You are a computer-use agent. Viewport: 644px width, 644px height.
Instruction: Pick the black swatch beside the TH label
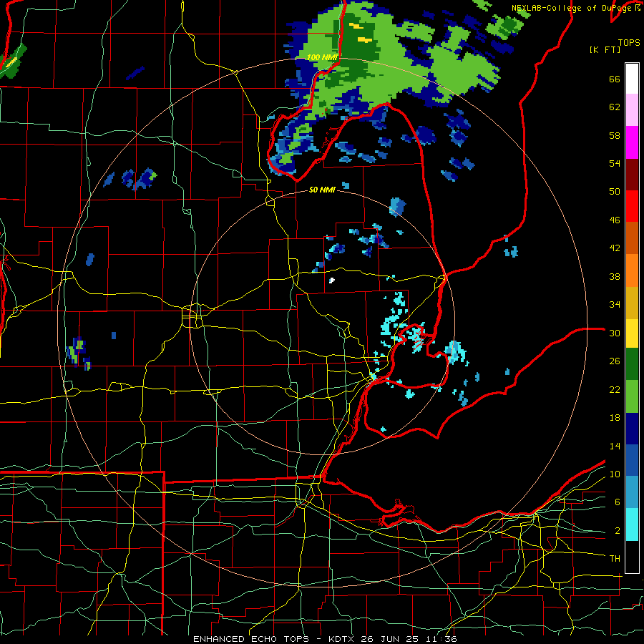point(632,557)
